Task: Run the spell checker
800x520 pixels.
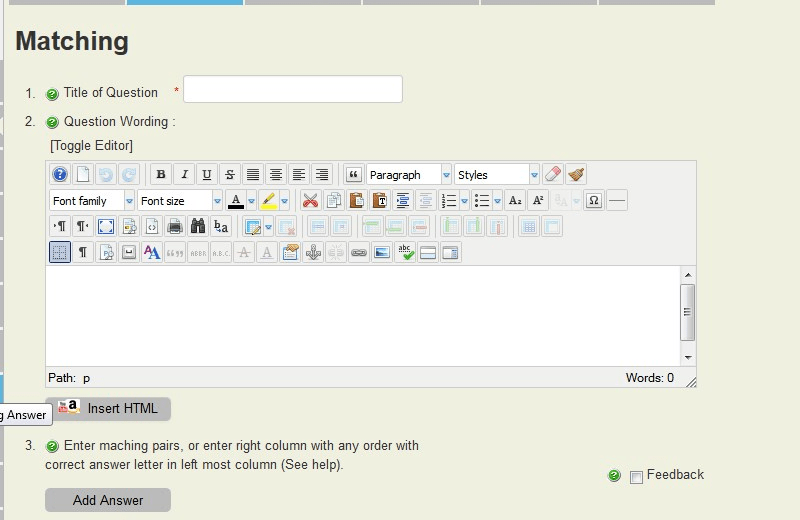Action: point(405,252)
